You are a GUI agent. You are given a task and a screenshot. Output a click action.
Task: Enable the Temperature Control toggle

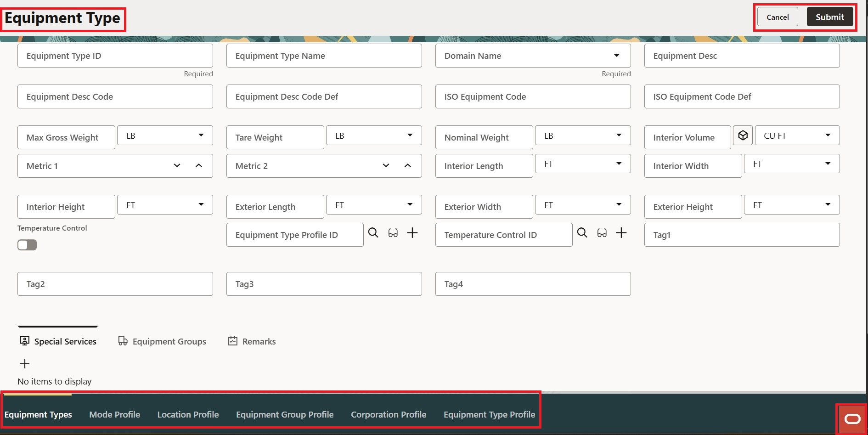coord(27,245)
